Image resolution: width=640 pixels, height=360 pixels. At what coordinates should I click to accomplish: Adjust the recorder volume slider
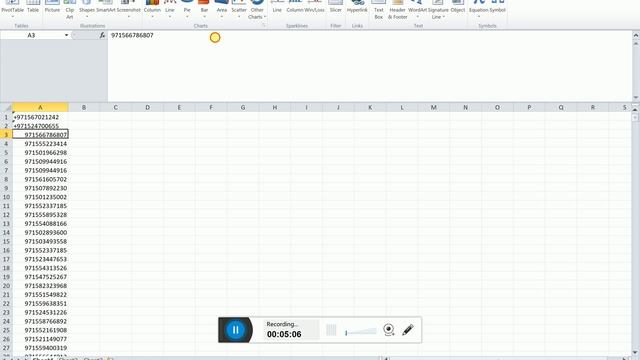pyautogui.click(x=360, y=331)
